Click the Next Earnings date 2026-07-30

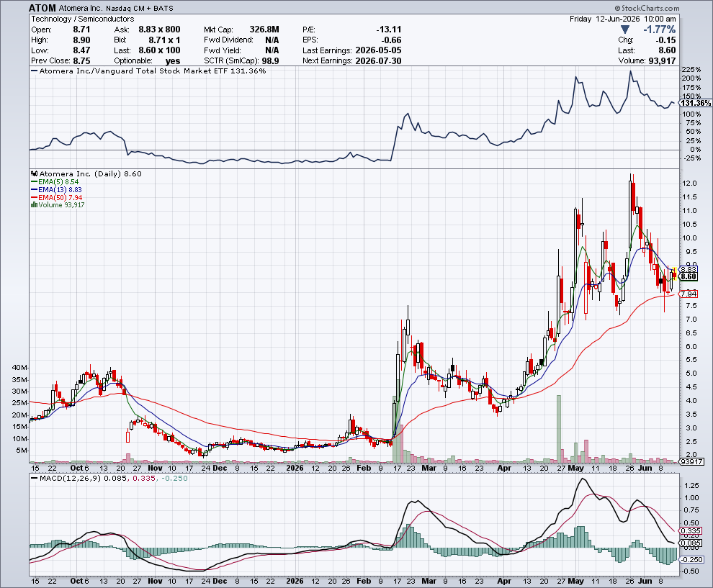(x=378, y=61)
